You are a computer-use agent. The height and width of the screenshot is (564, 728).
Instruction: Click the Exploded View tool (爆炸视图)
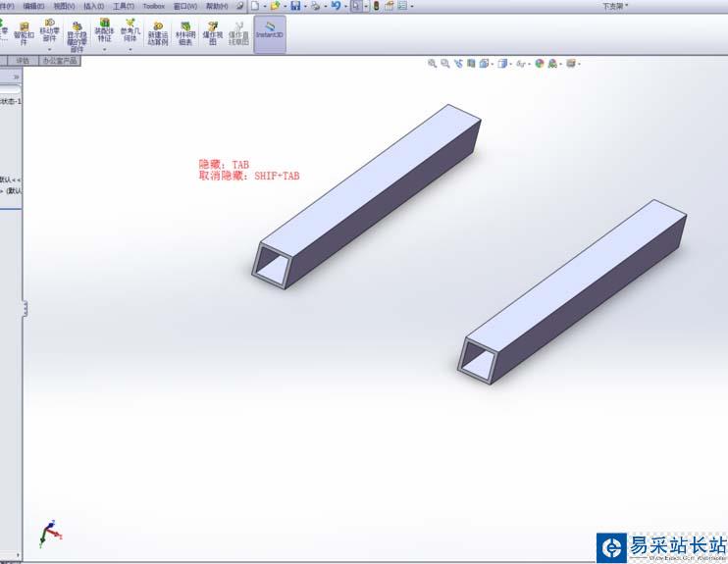(x=213, y=34)
